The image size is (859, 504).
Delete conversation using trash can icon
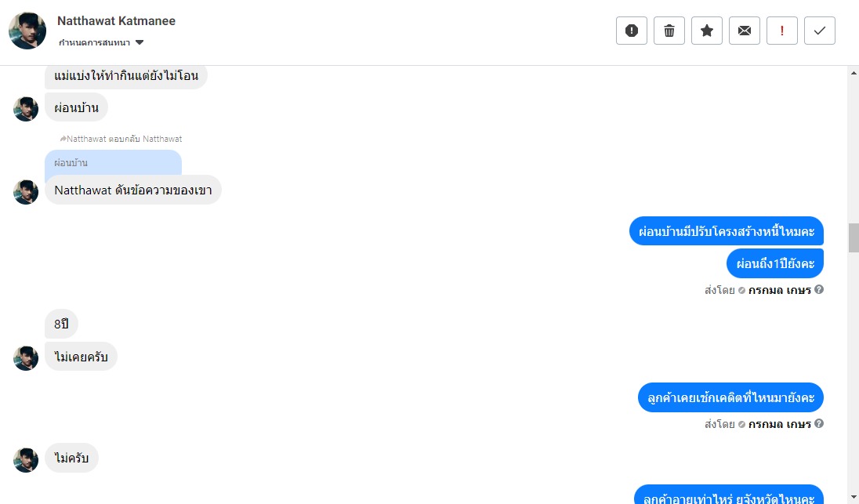coord(669,31)
